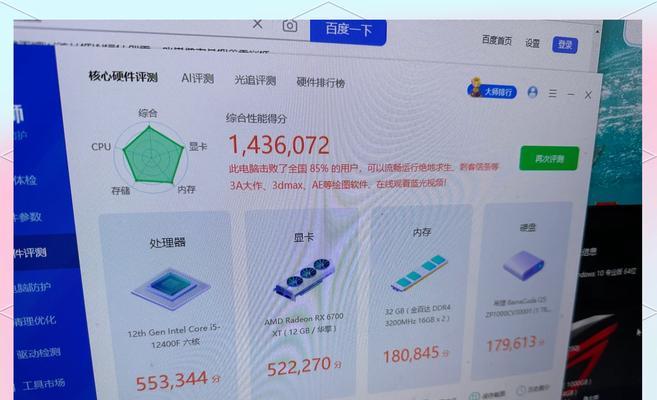
Task: Select the 参数 item in the sidebar
Action: pyautogui.click(x=28, y=217)
